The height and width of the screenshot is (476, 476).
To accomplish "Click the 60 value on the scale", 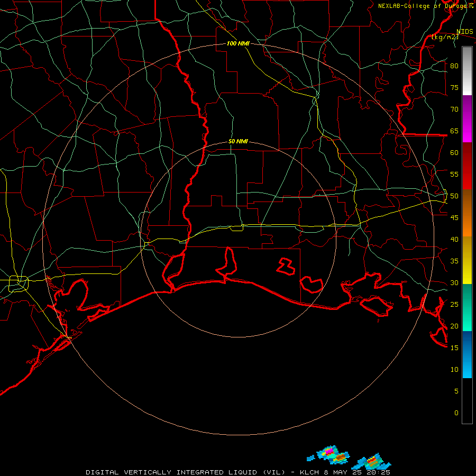I will coord(454,153).
